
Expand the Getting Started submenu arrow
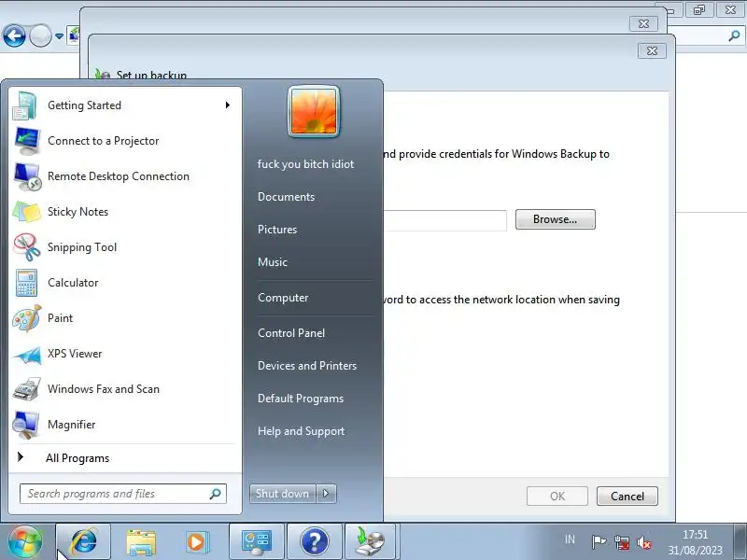[x=228, y=105]
